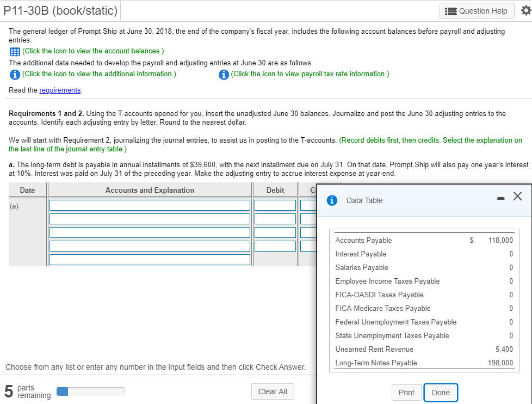Select fourth account name field in journal
The width and height of the screenshot is (532, 404).
click(x=150, y=246)
